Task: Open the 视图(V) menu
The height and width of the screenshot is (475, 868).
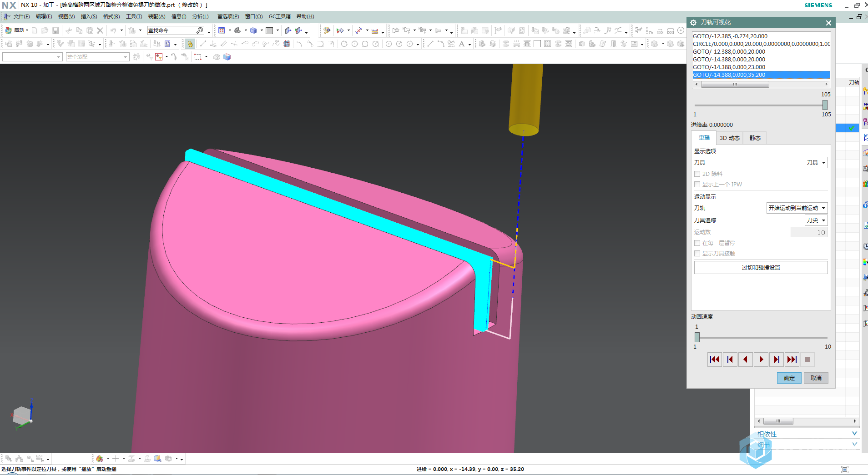Action: click(66, 16)
